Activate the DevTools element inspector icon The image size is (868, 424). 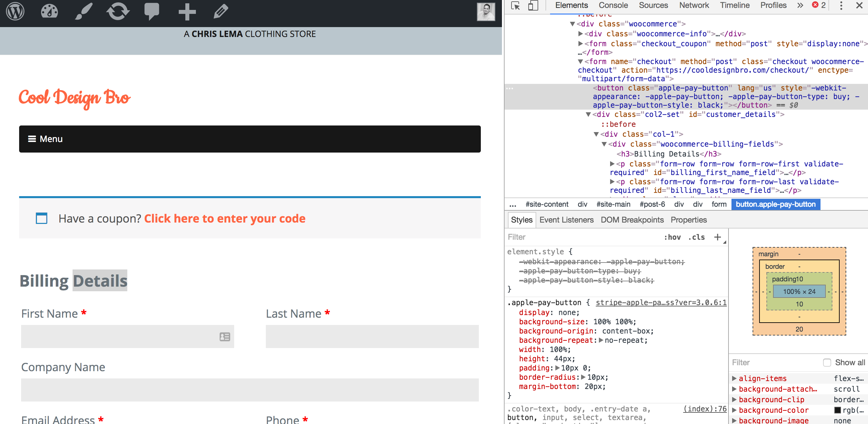pyautogui.click(x=515, y=6)
